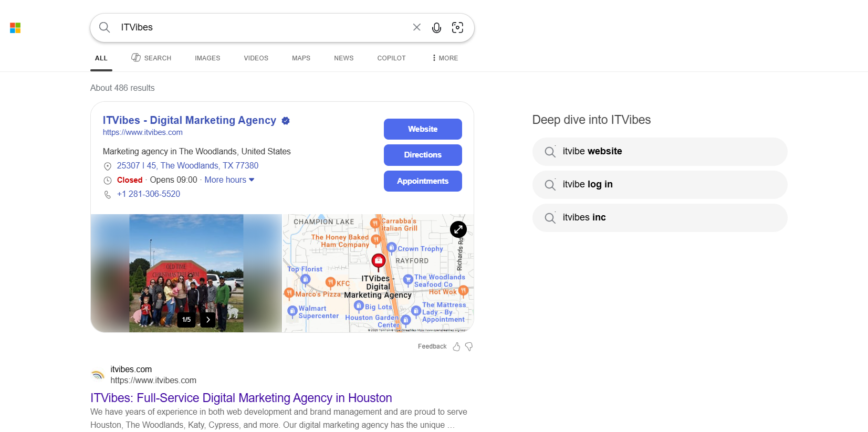This screenshot has height=432, width=868.
Task: Click Houston Garden Center map marker
Action: (x=405, y=320)
